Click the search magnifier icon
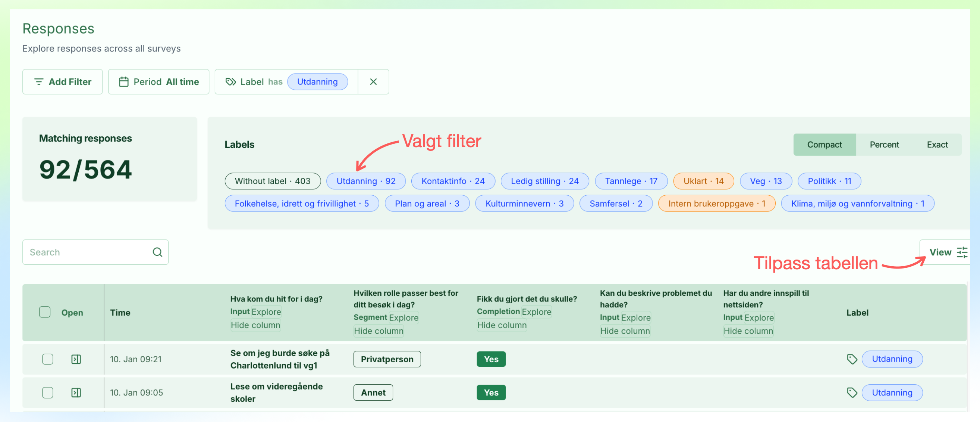 point(157,252)
